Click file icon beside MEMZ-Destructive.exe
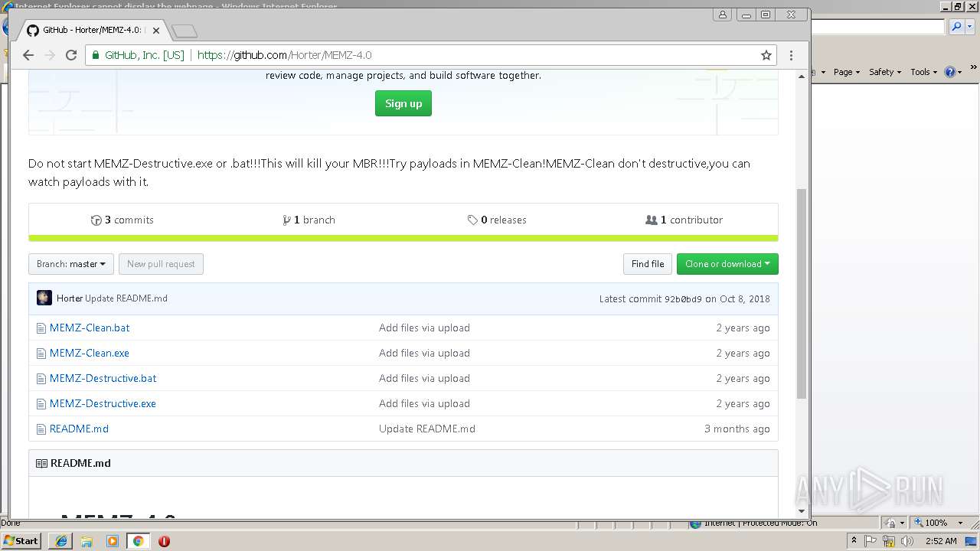980x551 pixels. pyautogui.click(x=41, y=403)
